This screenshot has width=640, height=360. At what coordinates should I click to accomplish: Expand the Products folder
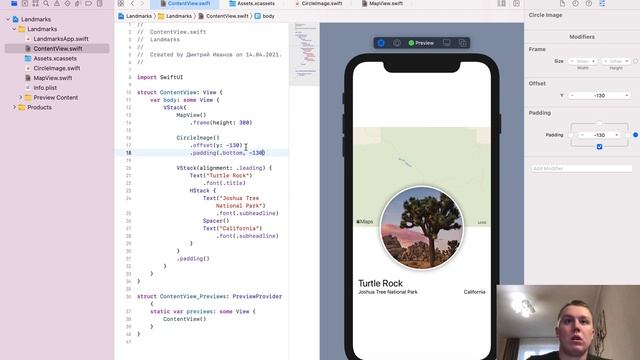[x=14, y=107]
